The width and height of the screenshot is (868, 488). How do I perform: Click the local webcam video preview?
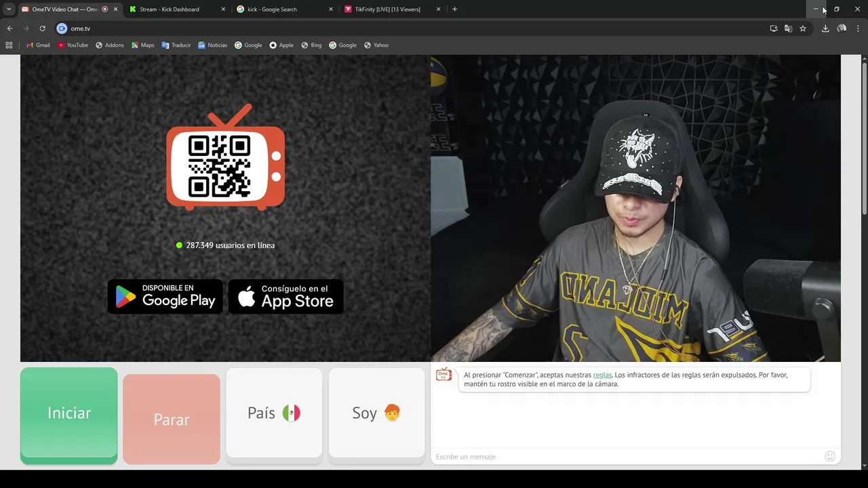(x=635, y=208)
